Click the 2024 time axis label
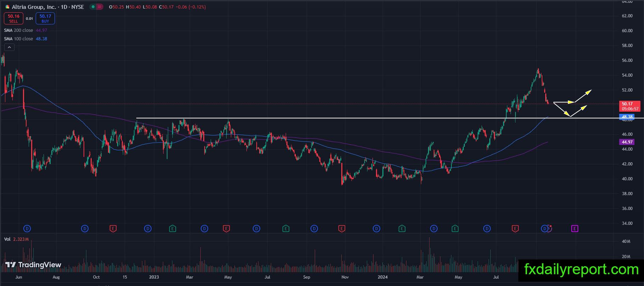 (x=383, y=277)
